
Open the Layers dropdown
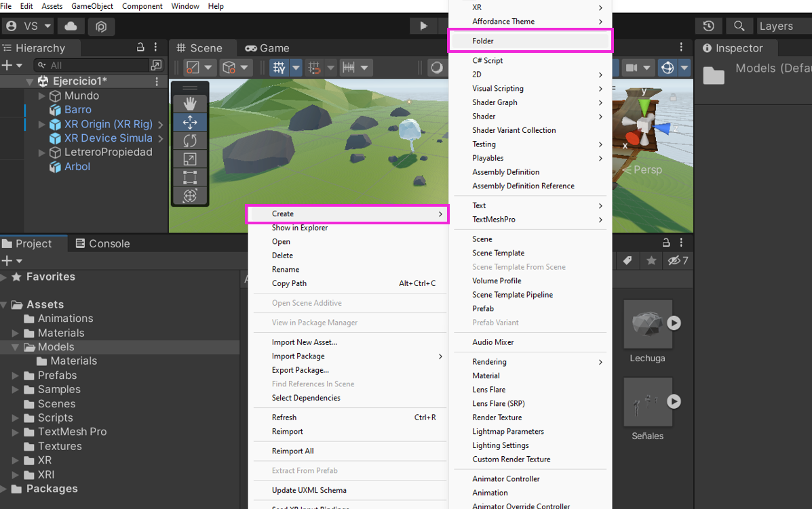783,26
